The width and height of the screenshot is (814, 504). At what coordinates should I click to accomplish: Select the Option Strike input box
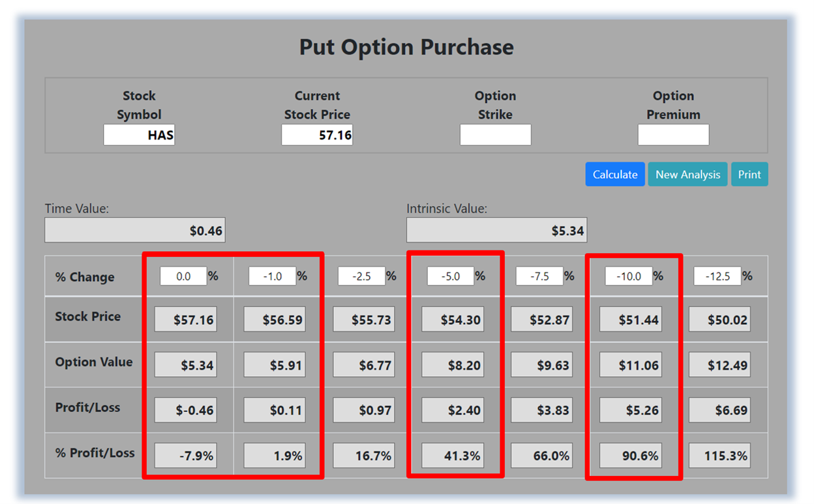495,135
